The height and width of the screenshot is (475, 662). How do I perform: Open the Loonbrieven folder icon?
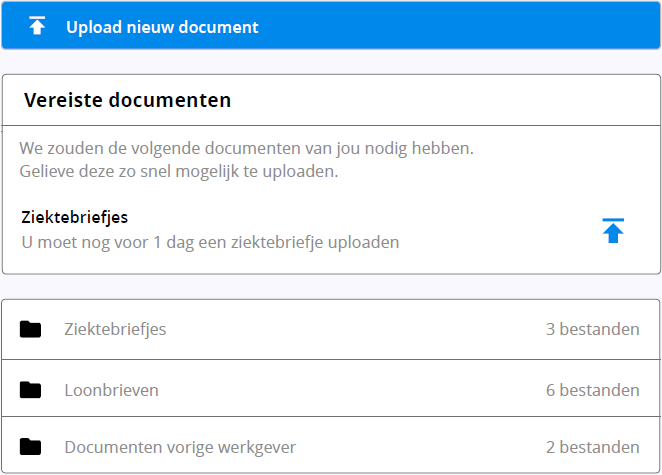(x=30, y=390)
